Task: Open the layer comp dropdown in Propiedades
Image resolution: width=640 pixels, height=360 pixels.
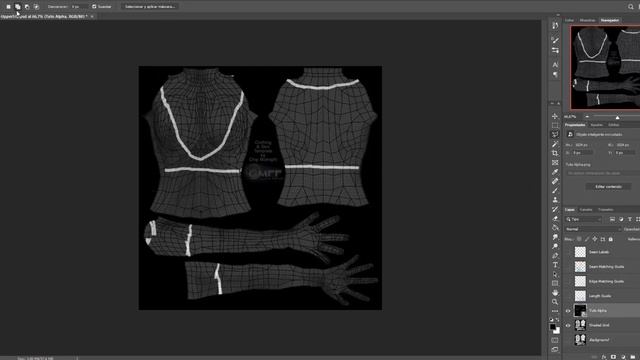Action: 603,173
